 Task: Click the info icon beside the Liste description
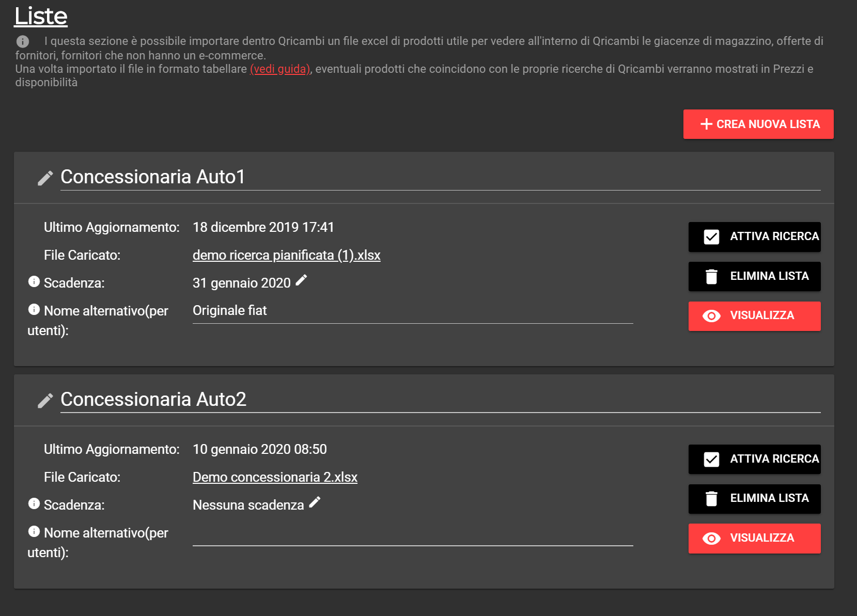pos(22,41)
